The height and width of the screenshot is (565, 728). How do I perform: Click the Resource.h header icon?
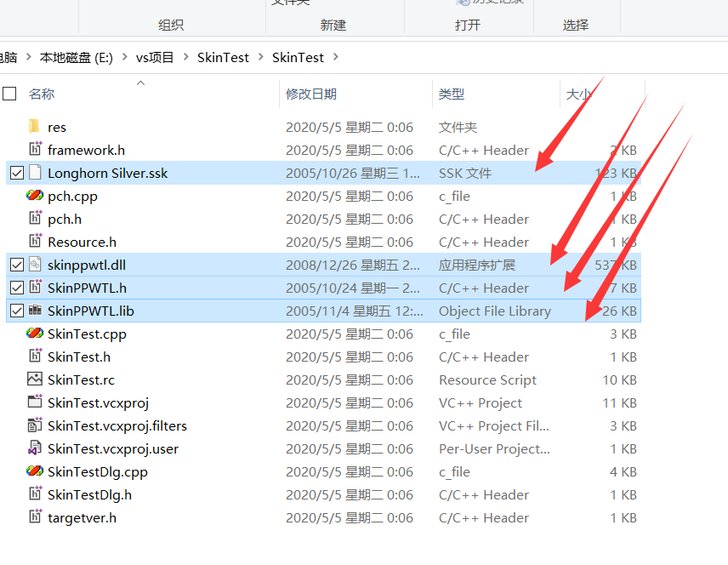pos(35,241)
